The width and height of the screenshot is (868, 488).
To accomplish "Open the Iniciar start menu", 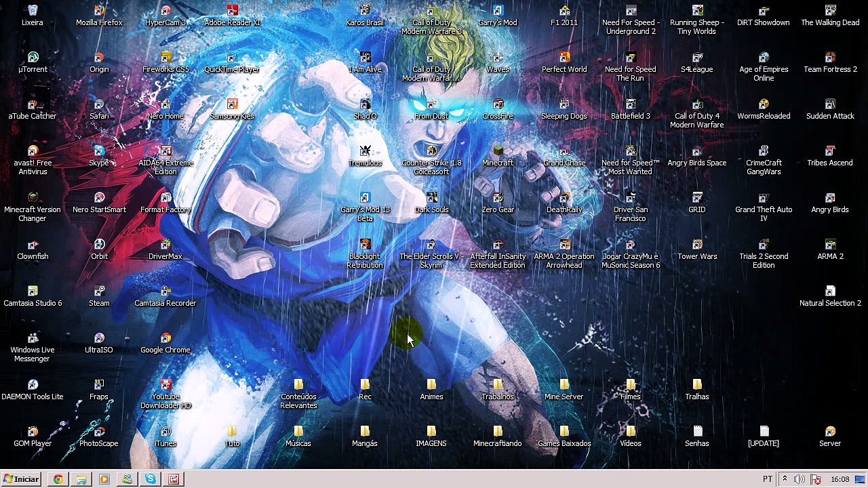I will tap(22, 479).
